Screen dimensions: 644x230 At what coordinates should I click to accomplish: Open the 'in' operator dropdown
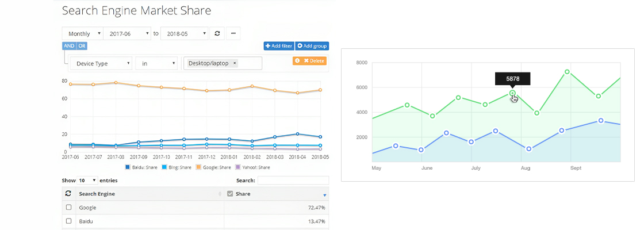point(156,64)
